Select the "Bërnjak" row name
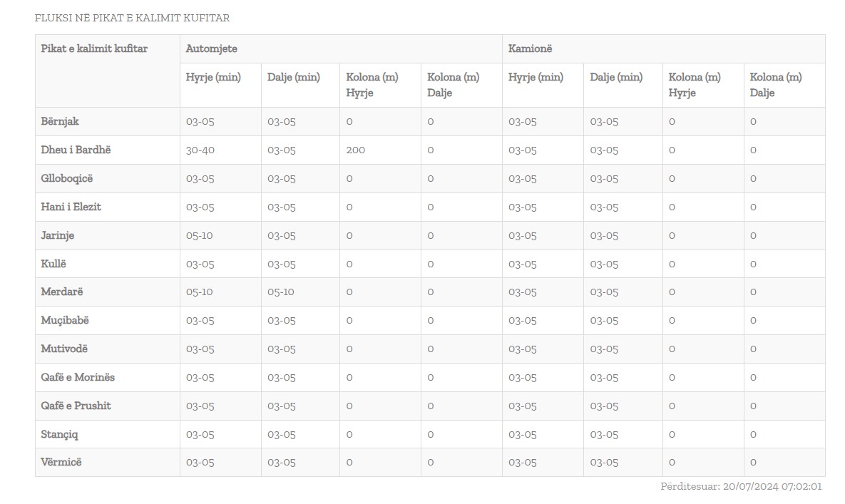 [60, 121]
